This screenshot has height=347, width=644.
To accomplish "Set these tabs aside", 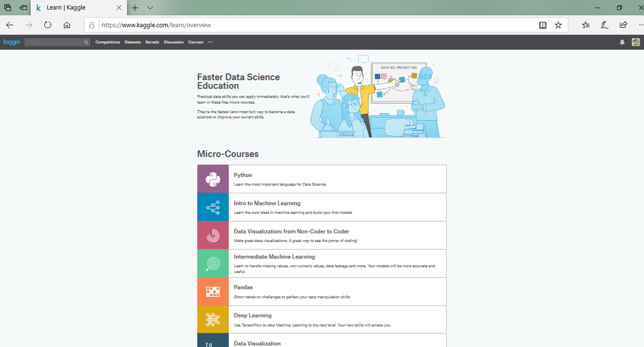I will [x=23, y=8].
